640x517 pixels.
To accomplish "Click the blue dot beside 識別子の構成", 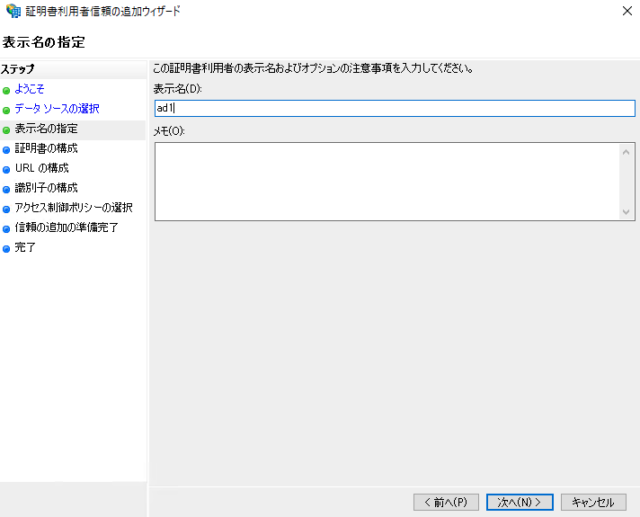I will pyautogui.click(x=6, y=190).
